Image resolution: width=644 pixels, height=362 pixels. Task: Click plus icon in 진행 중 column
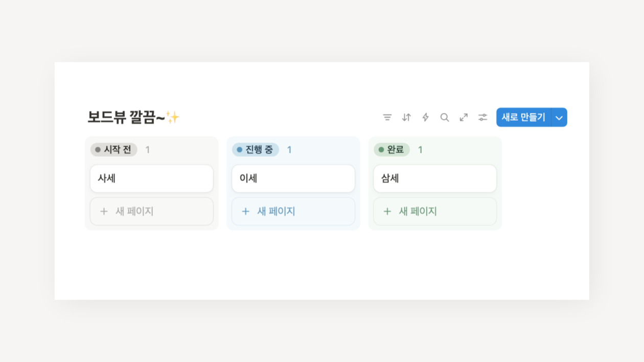tap(245, 211)
